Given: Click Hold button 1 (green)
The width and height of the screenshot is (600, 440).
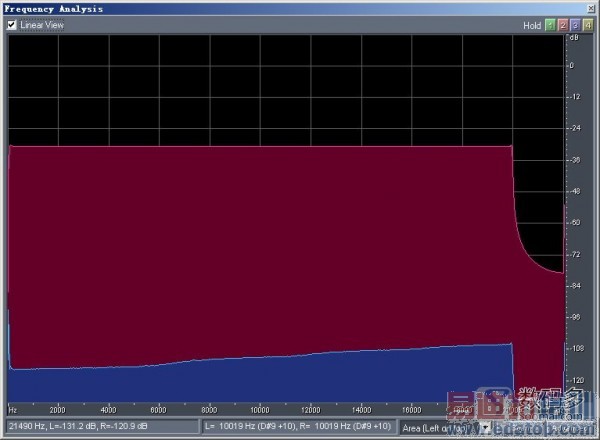Looking at the screenshot, I should [x=550, y=25].
